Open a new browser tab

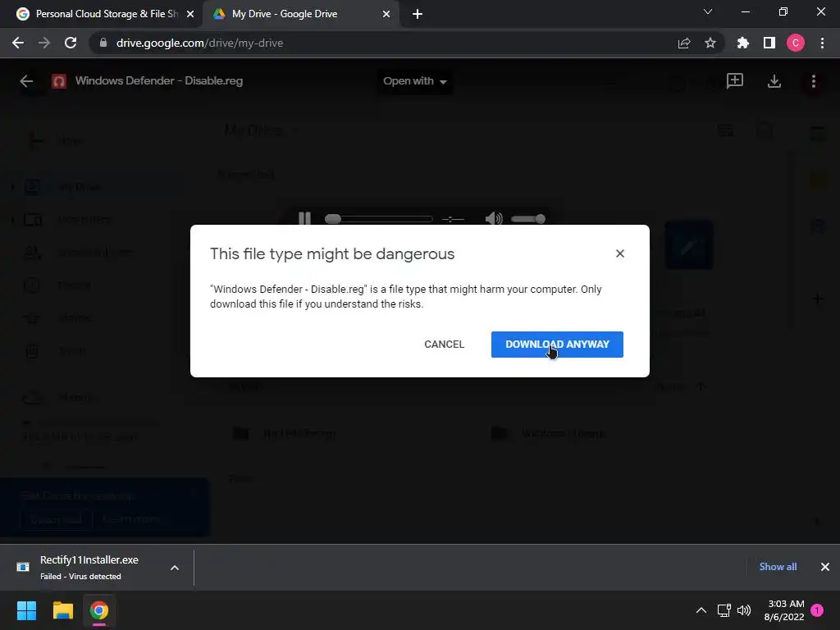click(x=418, y=14)
